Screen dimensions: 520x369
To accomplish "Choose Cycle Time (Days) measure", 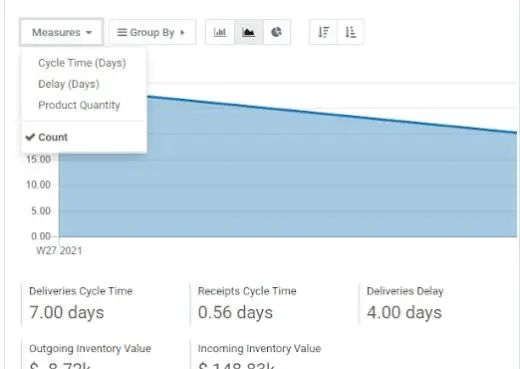I will coord(82,63).
